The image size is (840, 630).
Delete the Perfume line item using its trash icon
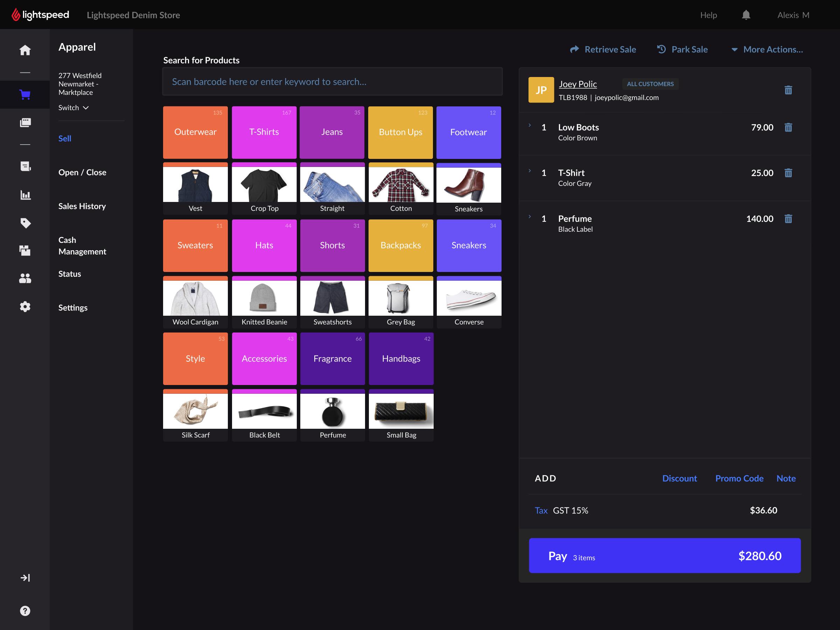(789, 219)
